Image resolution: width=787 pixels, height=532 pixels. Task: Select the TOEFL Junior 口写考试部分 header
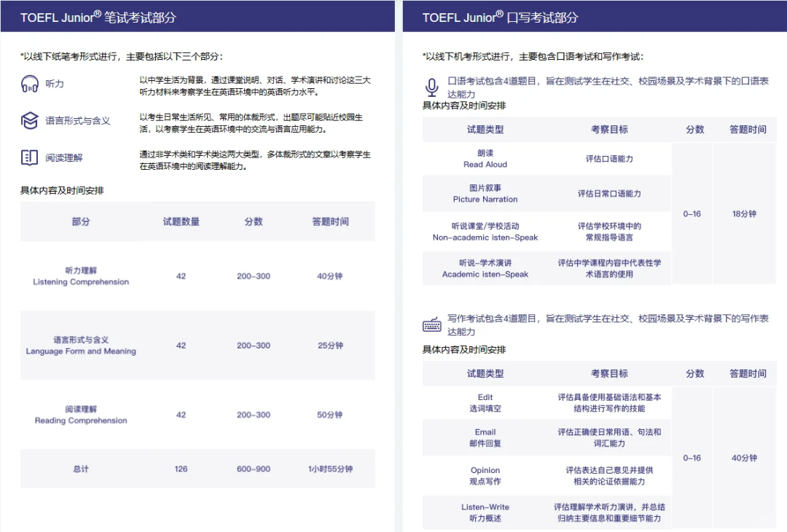point(500,17)
